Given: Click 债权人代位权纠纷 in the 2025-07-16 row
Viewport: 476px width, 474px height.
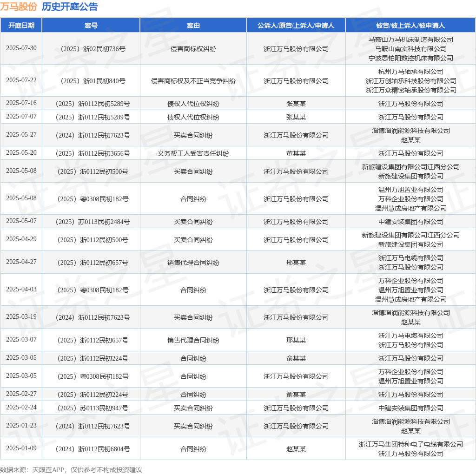Looking at the screenshot, I should [193, 104].
